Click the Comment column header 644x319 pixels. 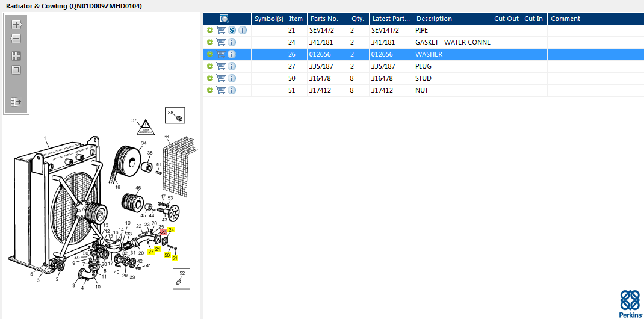pyautogui.click(x=595, y=19)
